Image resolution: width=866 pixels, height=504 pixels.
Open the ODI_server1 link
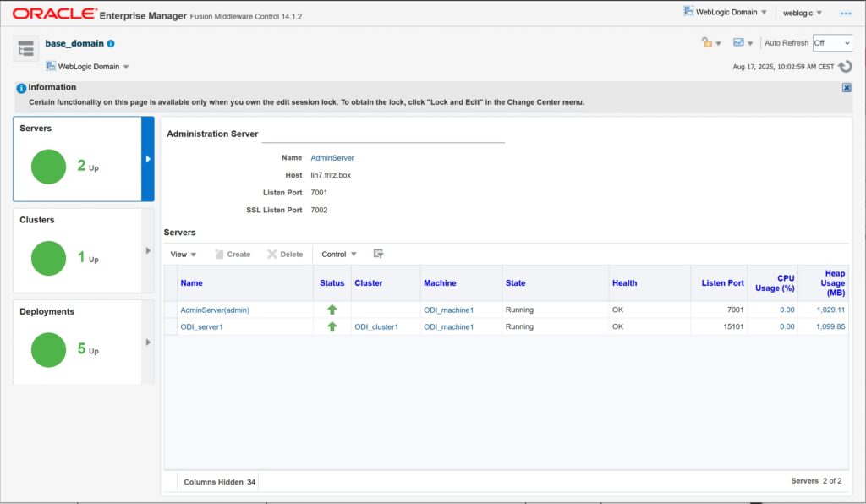pos(201,326)
